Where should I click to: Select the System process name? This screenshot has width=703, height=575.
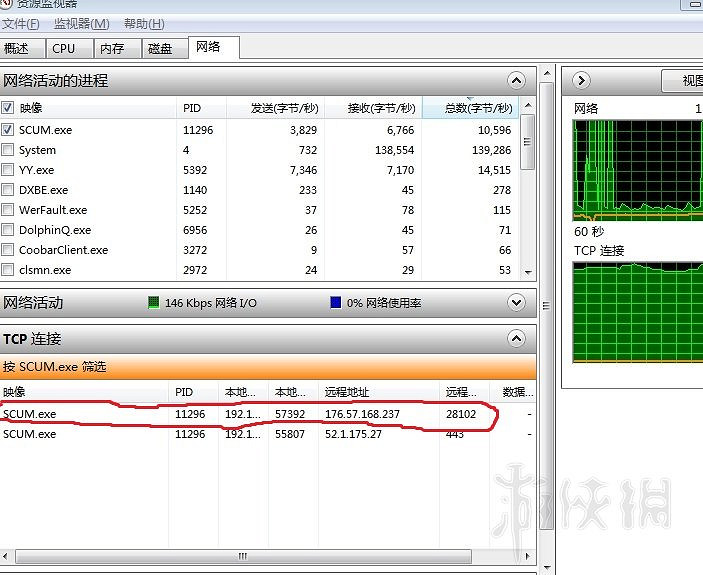pos(37,150)
